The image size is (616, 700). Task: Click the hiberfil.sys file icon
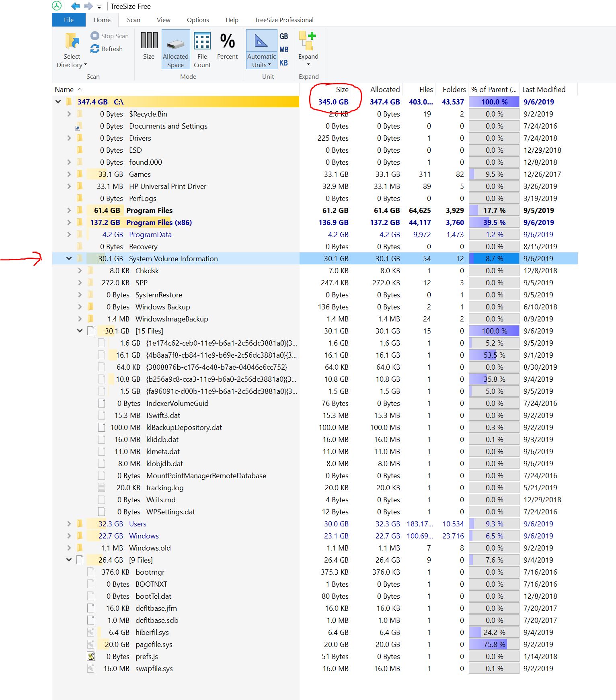pos(91,632)
